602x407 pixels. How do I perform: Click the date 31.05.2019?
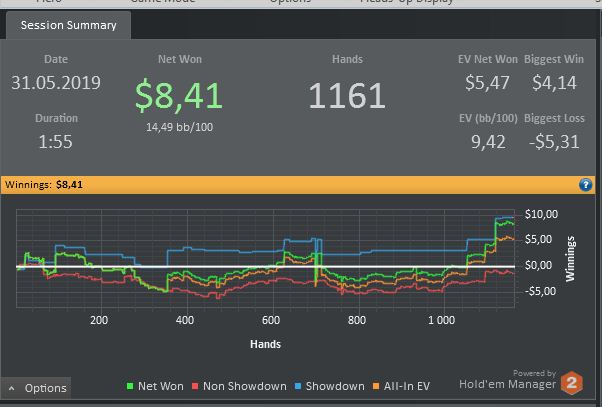56,83
